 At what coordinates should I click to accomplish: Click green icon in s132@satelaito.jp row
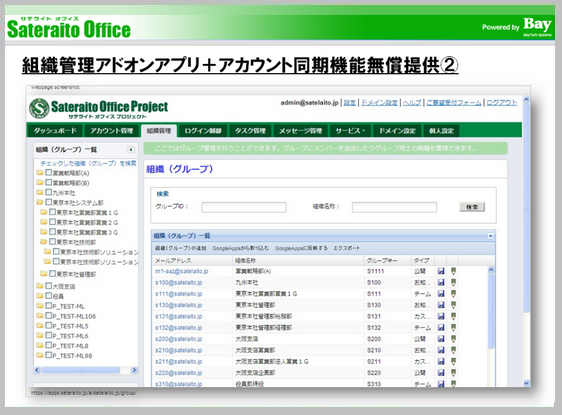pyautogui.click(x=453, y=328)
